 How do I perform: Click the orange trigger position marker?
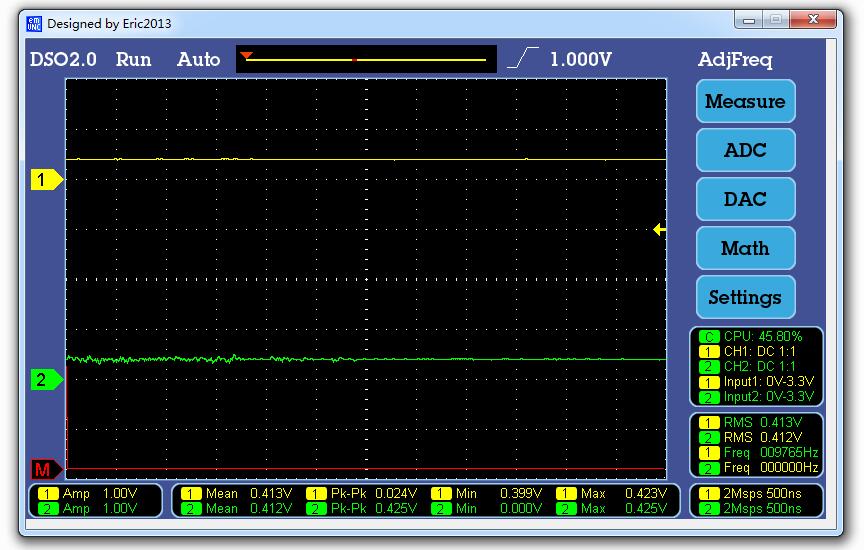pyautogui.click(x=246, y=56)
